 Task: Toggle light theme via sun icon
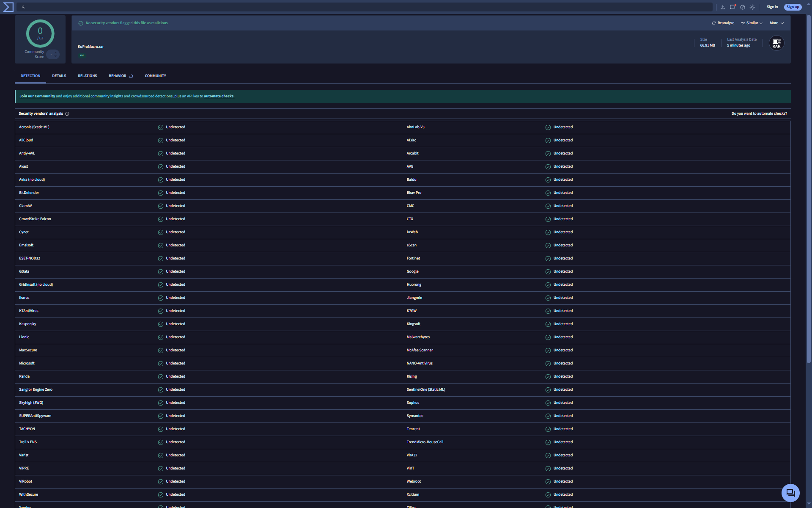(x=752, y=7)
